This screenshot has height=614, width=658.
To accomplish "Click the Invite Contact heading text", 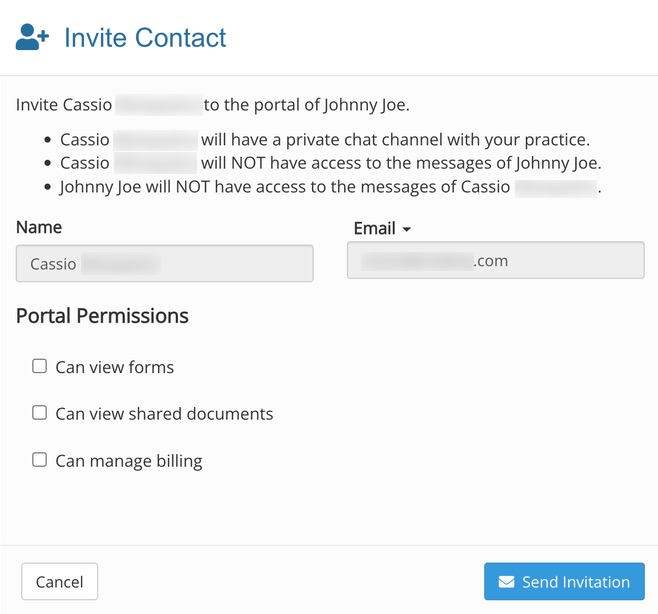I will [x=145, y=38].
